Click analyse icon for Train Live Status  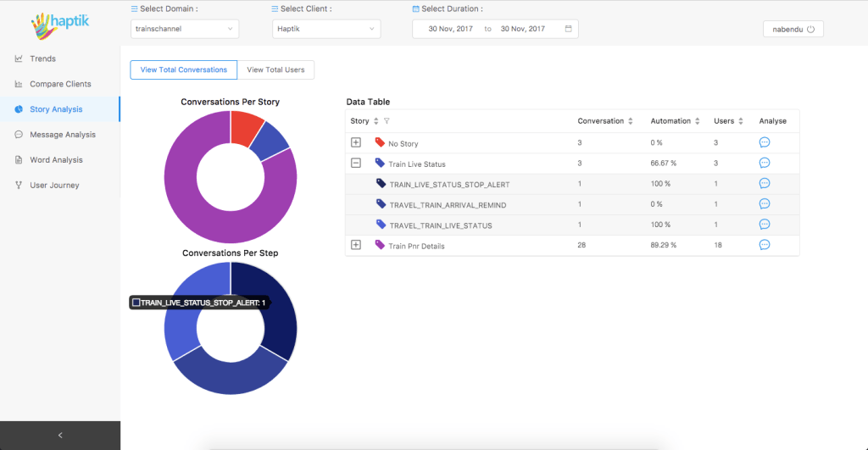pyautogui.click(x=764, y=164)
